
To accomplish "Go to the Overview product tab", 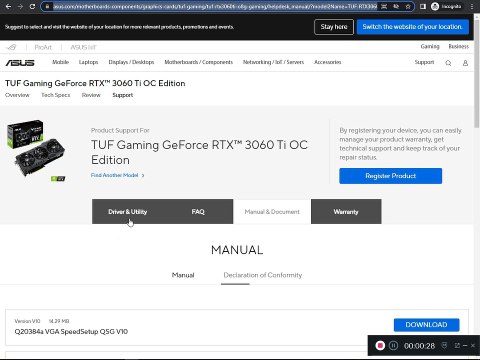I will pos(17,95).
